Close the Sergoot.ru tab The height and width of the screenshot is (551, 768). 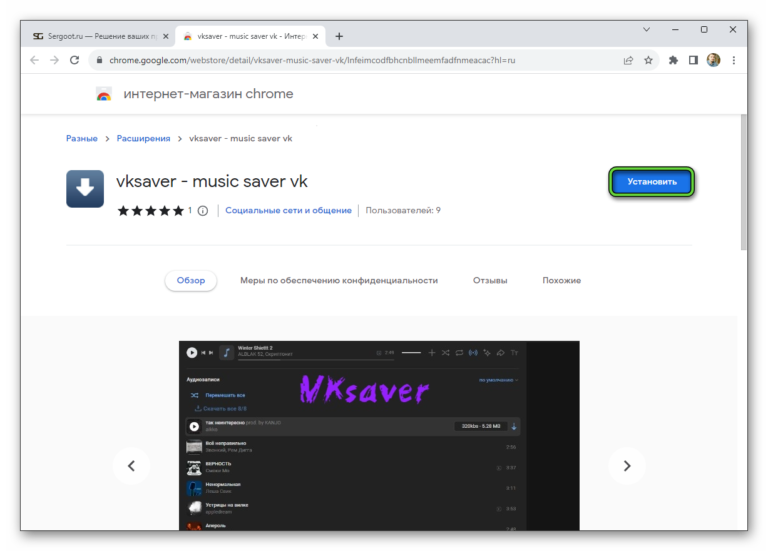click(166, 36)
